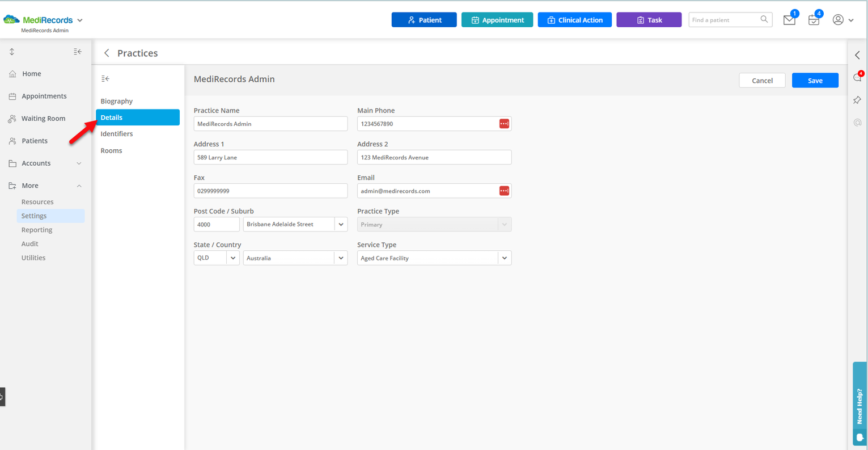Screen dimensions: 868x450
Task: Click the Post Code input field
Action: pyautogui.click(x=217, y=224)
